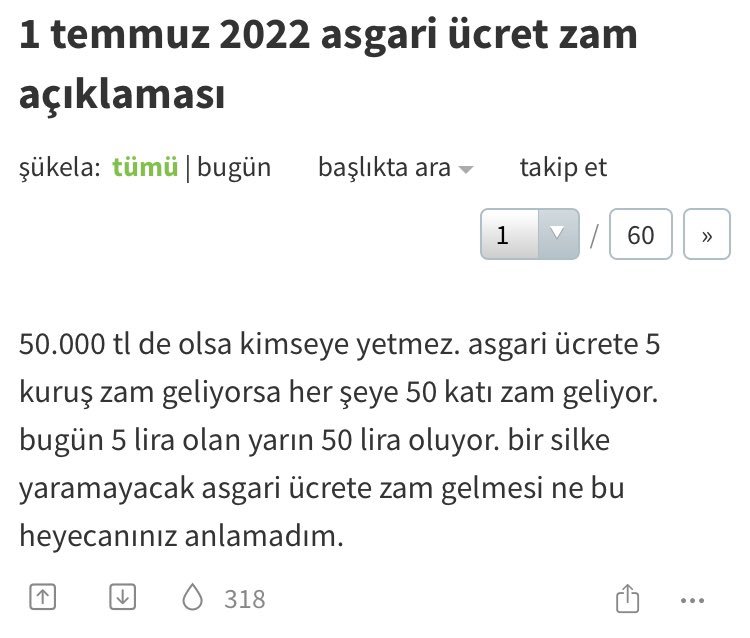Click the slash separator between page numbers

tap(594, 236)
